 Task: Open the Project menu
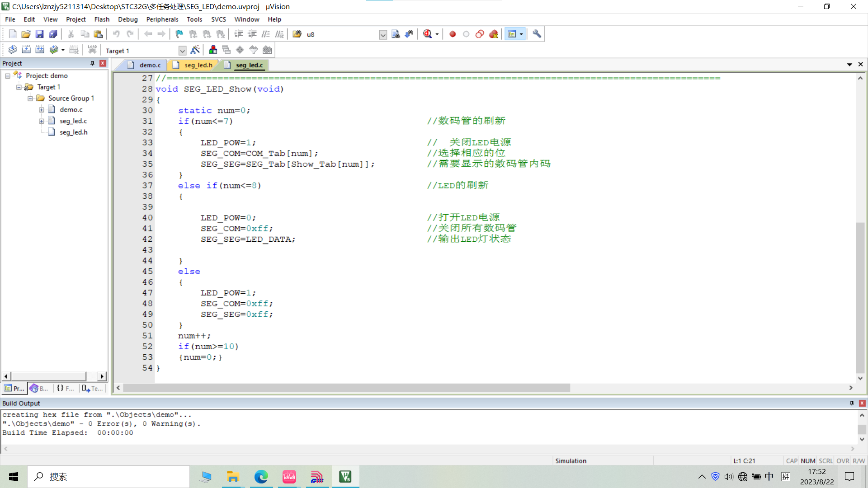point(75,19)
